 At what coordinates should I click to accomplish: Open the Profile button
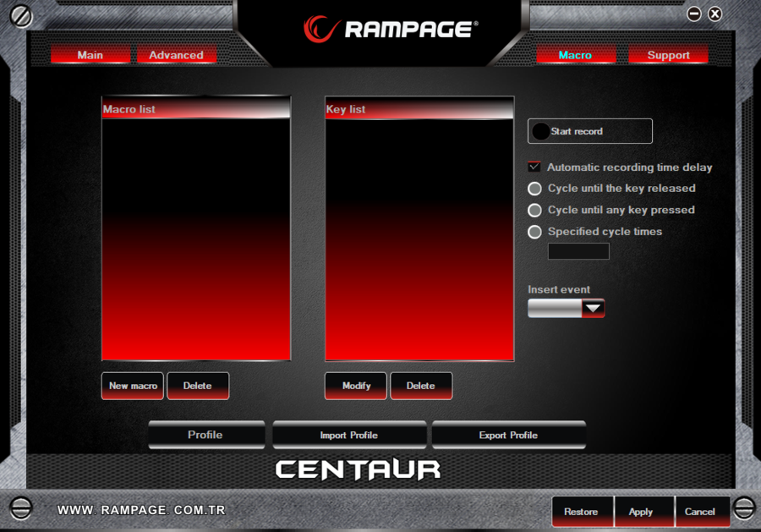(x=206, y=435)
